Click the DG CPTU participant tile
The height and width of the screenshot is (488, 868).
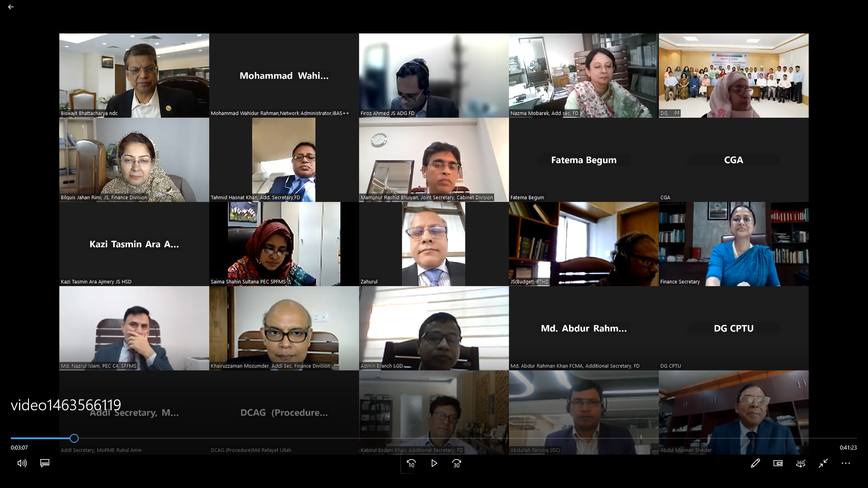[734, 328]
